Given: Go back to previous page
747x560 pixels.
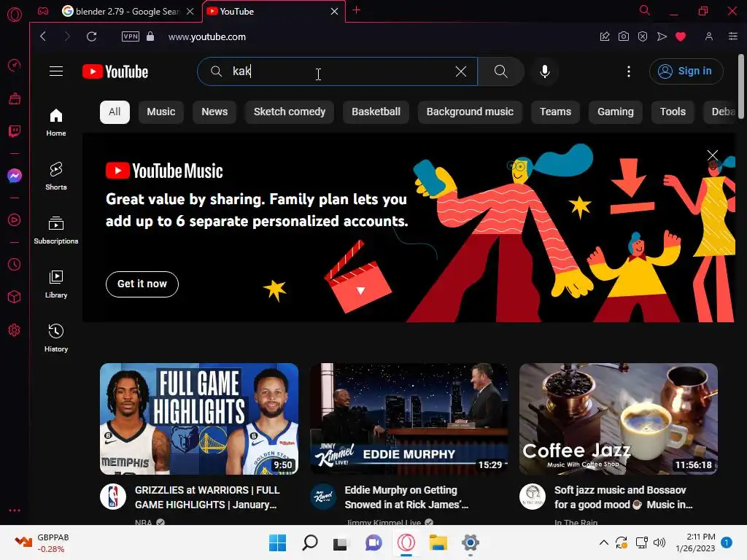Looking at the screenshot, I should [43, 36].
